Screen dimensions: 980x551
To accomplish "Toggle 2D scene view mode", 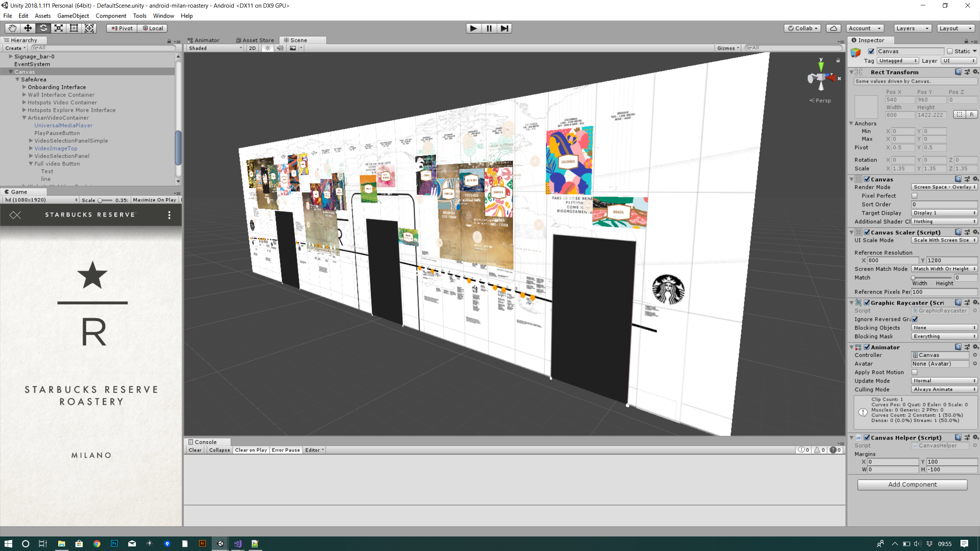I will pyautogui.click(x=252, y=48).
